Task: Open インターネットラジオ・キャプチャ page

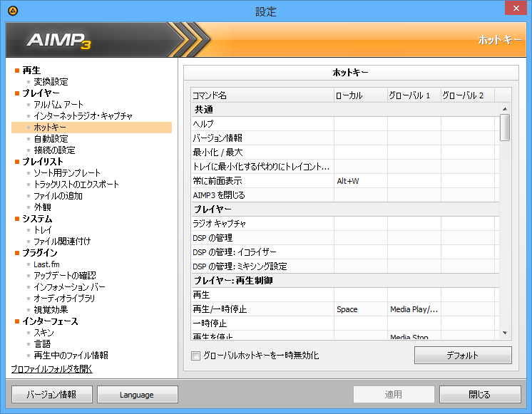Action: click(83, 116)
